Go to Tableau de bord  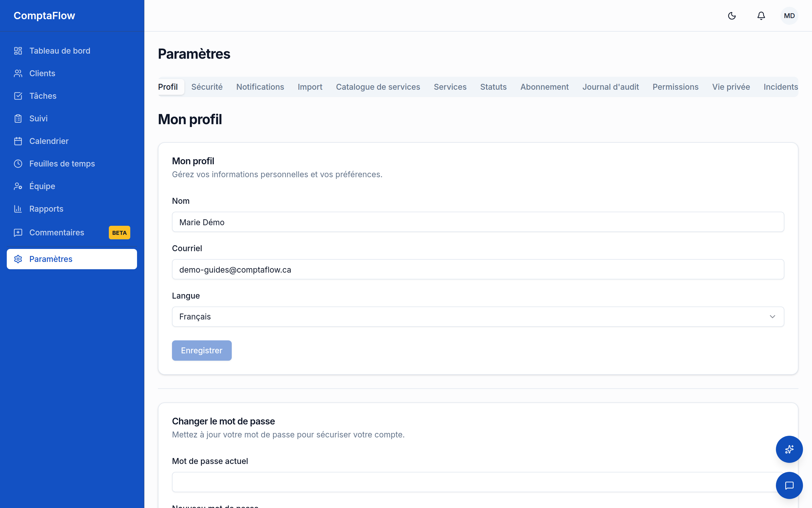pos(72,51)
